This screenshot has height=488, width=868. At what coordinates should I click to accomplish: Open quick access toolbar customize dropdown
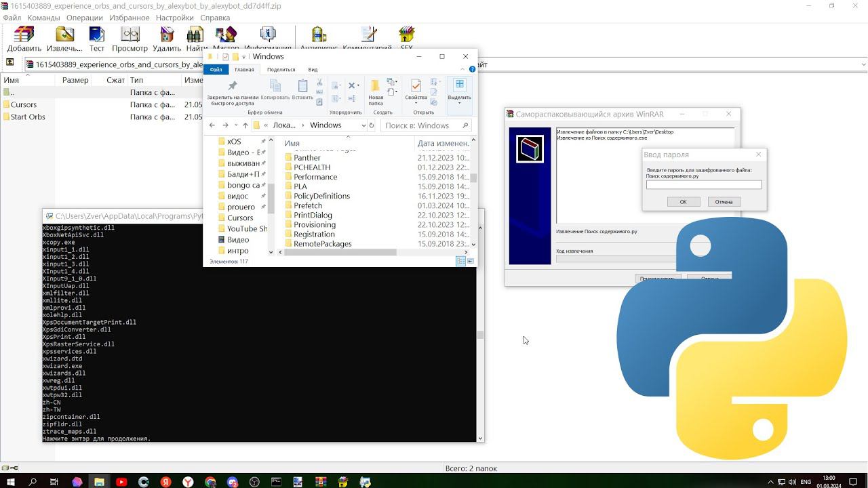click(243, 57)
